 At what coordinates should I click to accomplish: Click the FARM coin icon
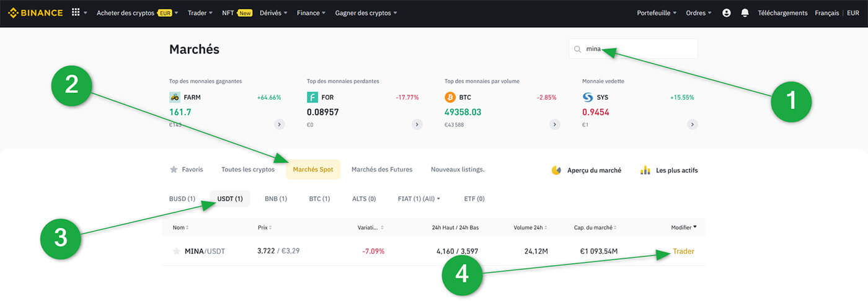(175, 97)
